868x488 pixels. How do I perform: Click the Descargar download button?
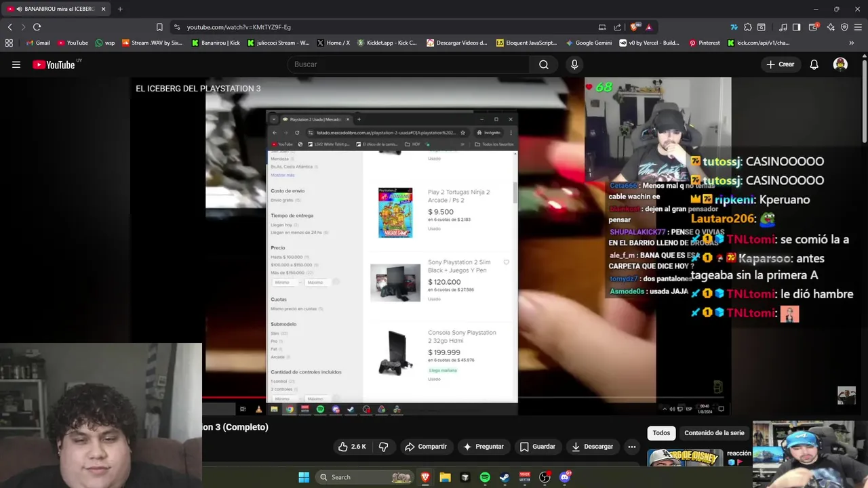coord(593,447)
